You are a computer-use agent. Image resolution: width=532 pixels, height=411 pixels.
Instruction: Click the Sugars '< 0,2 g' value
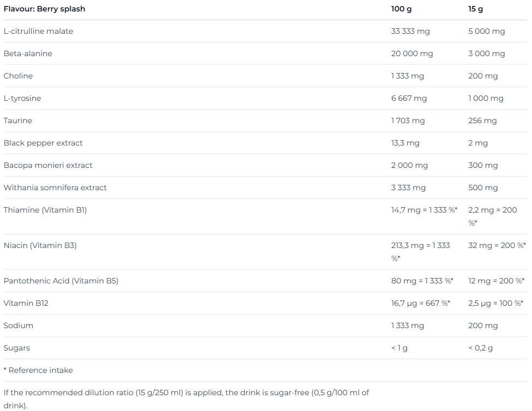tap(480, 348)
